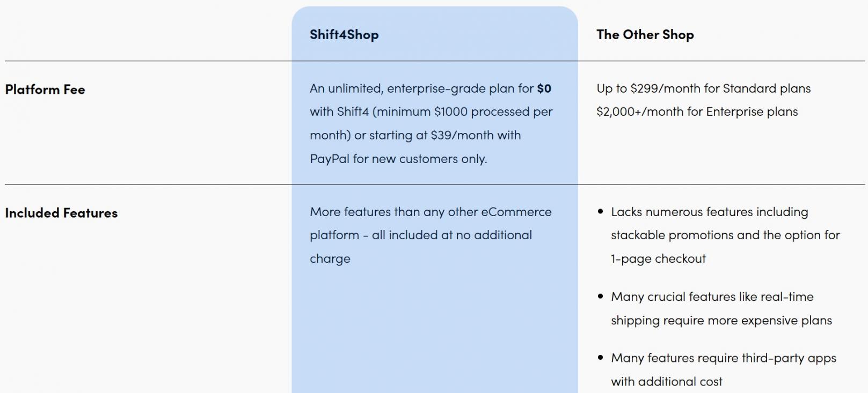
Task: Click the $299/month Standard plans line
Action: pos(703,88)
